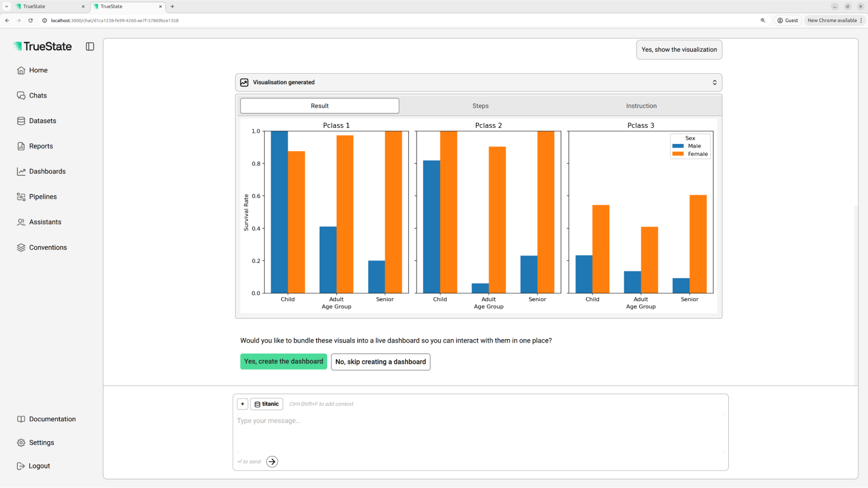The width and height of the screenshot is (868, 488).
Task: Switch to the Steps tab
Action: (x=480, y=106)
